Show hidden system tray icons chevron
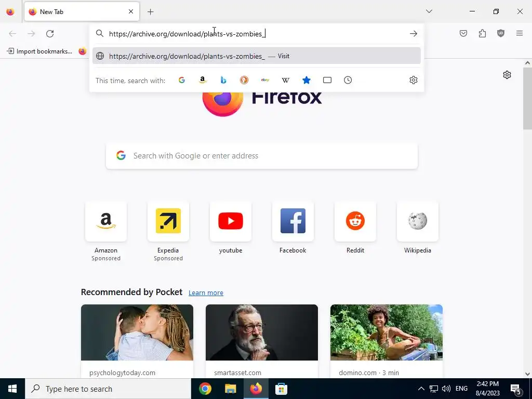Screen dimensions: 532x399 (x=421, y=389)
